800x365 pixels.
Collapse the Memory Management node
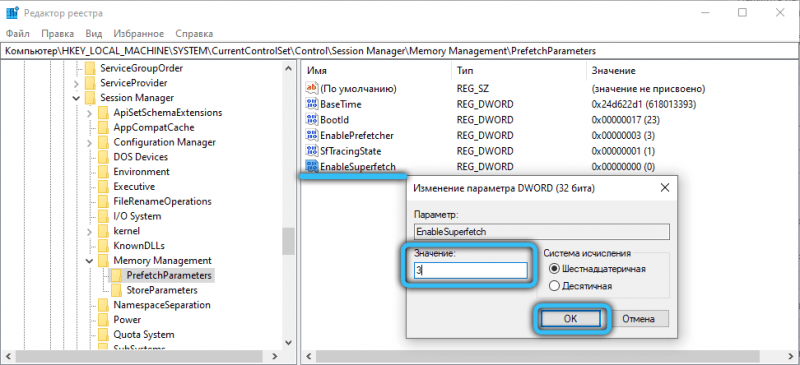point(89,260)
